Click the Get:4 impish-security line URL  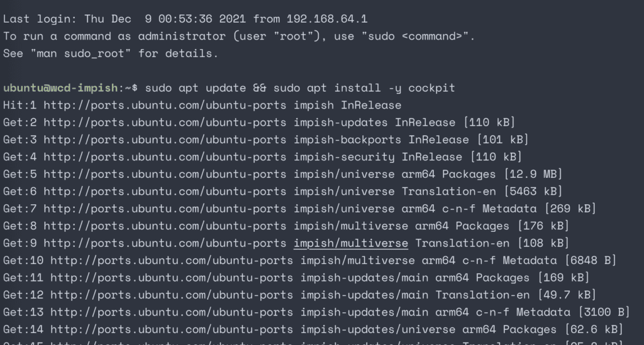coord(165,157)
